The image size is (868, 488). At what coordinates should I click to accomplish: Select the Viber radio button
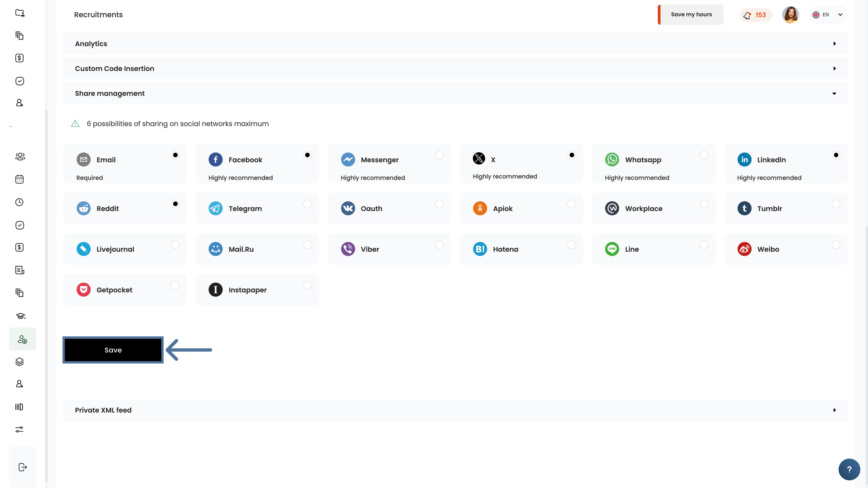(439, 245)
